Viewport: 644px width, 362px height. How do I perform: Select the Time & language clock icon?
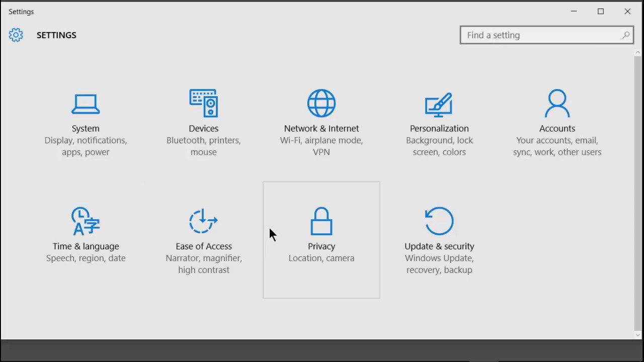click(x=86, y=221)
